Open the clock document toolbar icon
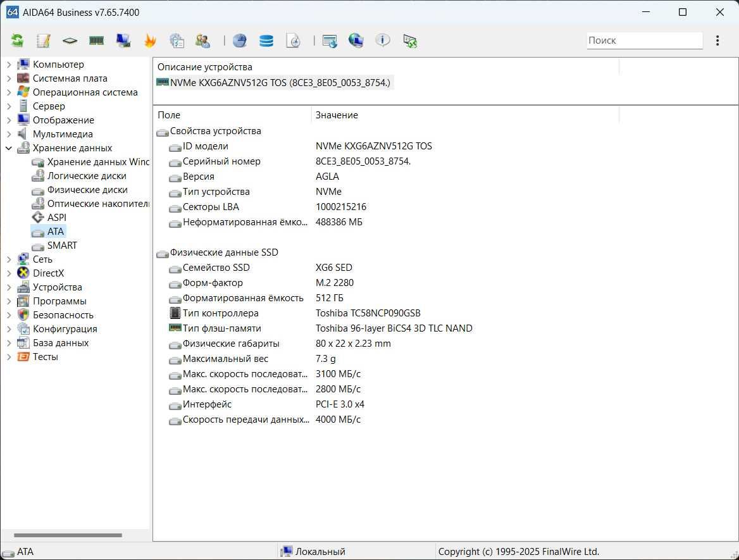Screen dimensions: 739x560 293,41
